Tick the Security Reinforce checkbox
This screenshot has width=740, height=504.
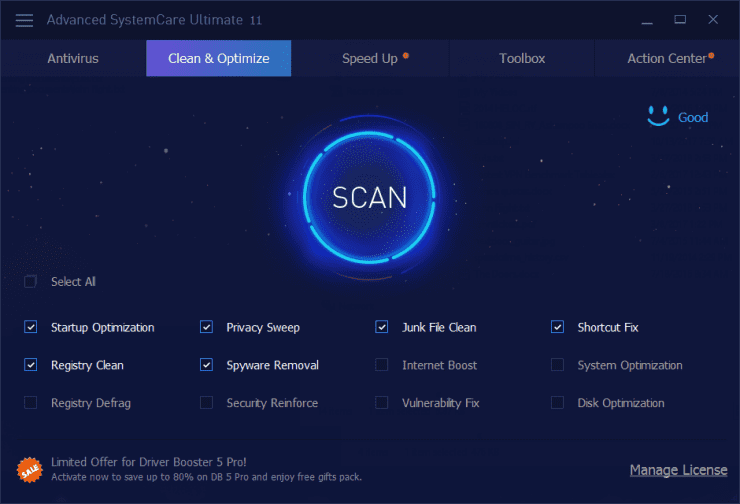point(206,403)
